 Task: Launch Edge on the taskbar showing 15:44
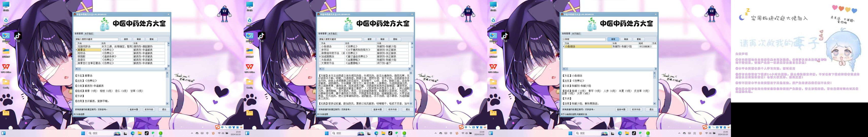pos(376,133)
